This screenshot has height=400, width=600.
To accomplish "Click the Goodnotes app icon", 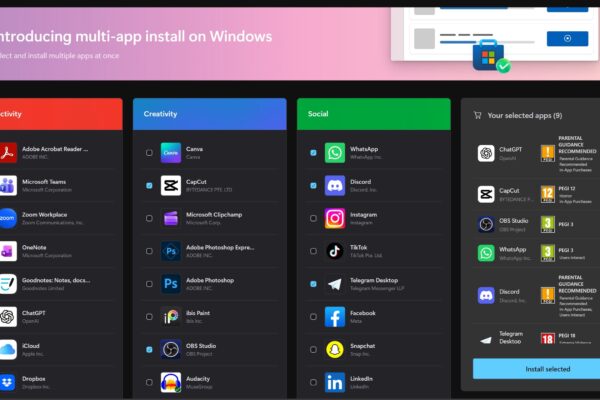I will pos(8,284).
